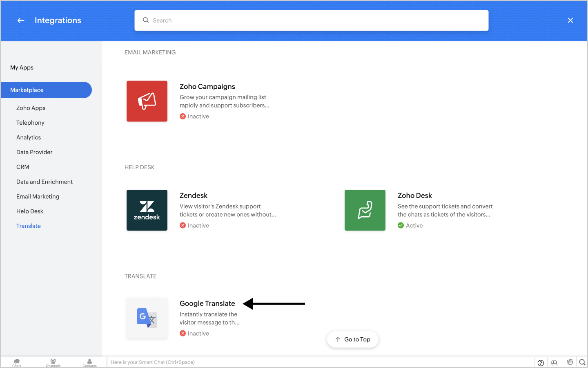Image resolution: width=588 pixels, height=368 pixels.
Task: Open the Telephony category
Action: pos(30,123)
